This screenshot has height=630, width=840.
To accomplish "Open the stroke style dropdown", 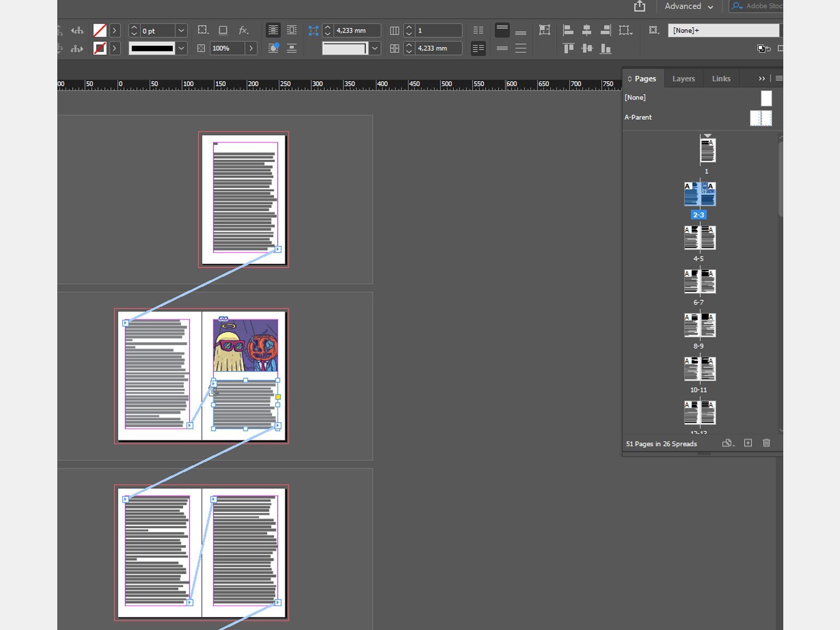I will pos(182,49).
